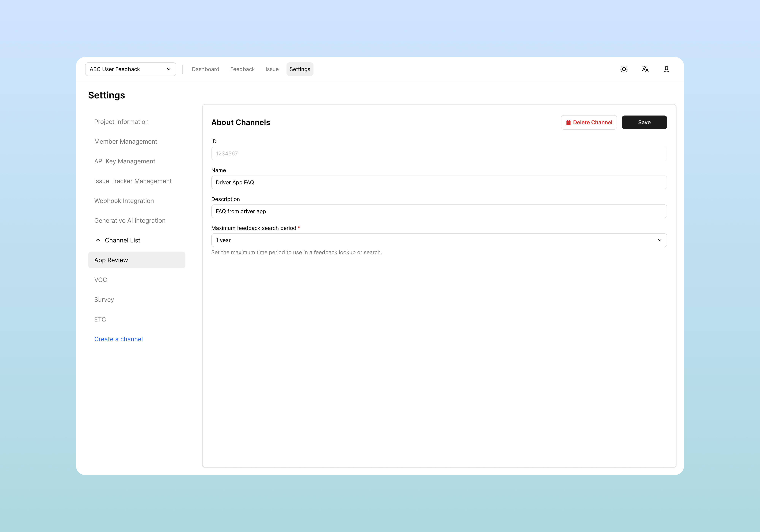The width and height of the screenshot is (760, 532).
Task: Click the Description text field
Action: point(439,211)
